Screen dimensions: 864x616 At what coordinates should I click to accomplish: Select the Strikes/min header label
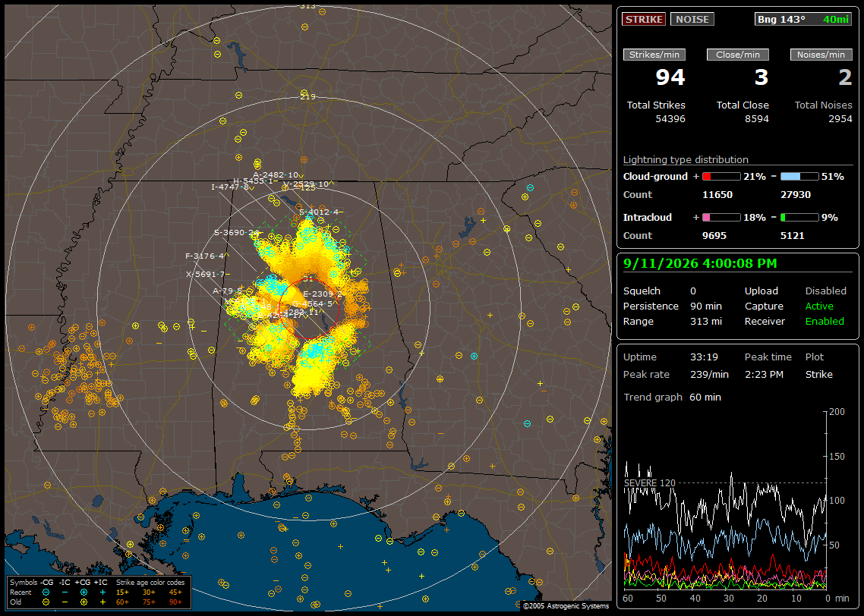654,55
